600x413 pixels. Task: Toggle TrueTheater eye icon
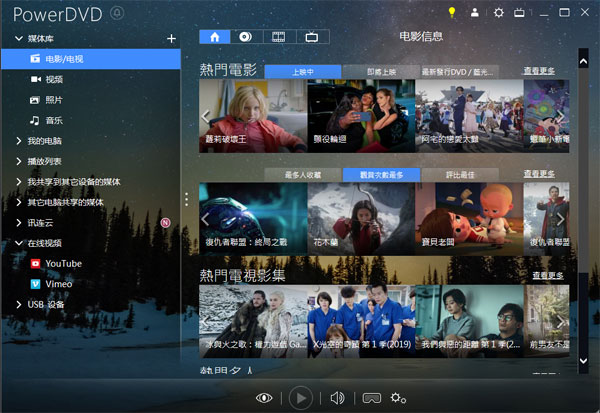(264, 398)
